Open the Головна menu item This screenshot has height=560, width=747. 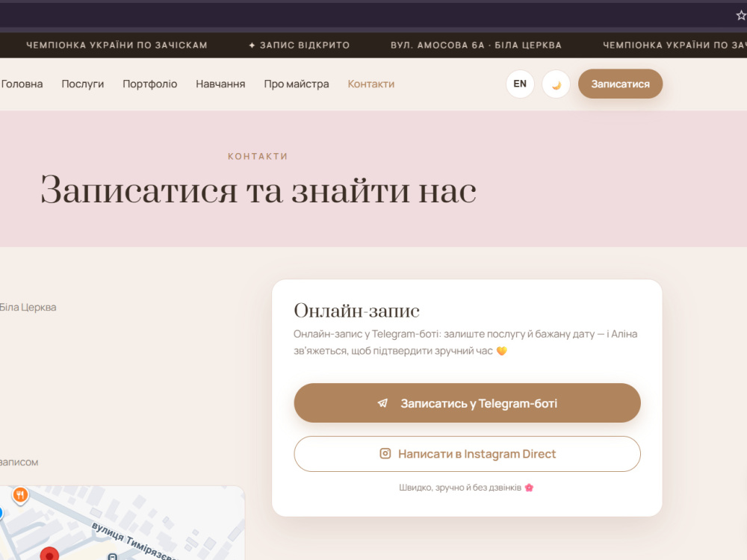click(22, 84)
